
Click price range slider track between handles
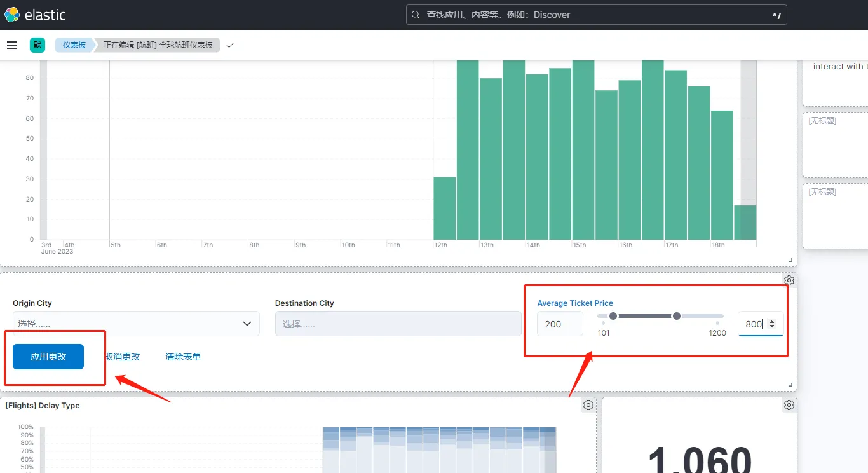pyautogui.click(x=645, y=316)
